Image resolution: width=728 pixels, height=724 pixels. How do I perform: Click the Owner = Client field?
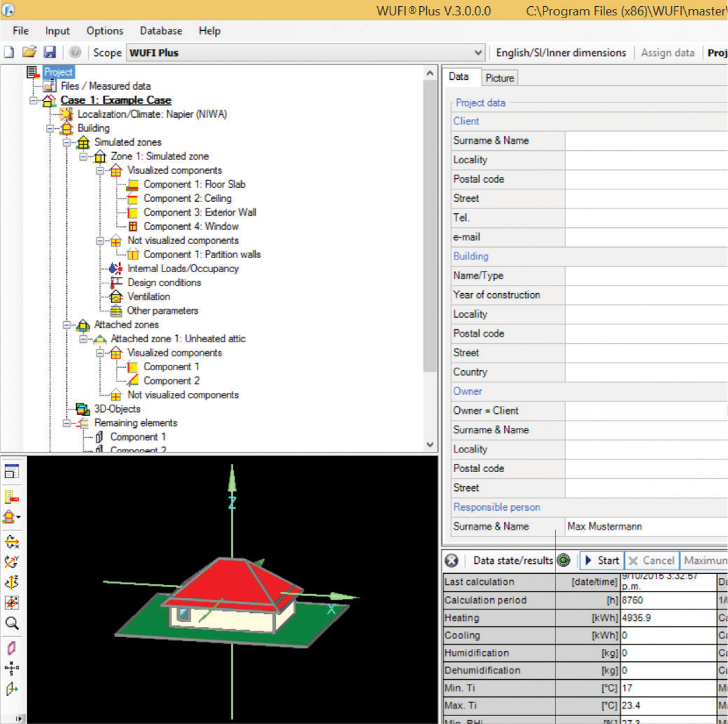646,411
